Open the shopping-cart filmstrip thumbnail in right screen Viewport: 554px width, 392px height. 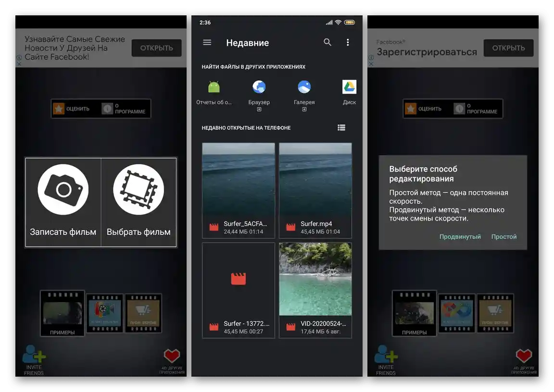coord(495,313)
